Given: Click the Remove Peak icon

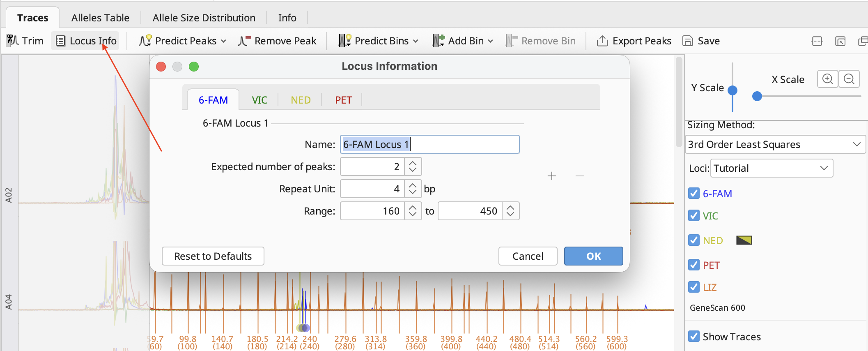Looking at the screenshot, I should click(x=245, y=41).
